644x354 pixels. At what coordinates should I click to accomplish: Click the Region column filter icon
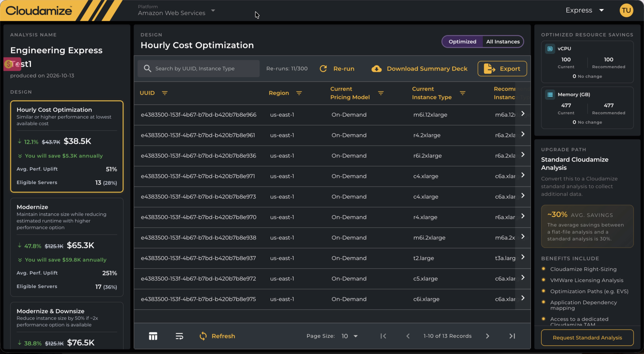point(299,93)
